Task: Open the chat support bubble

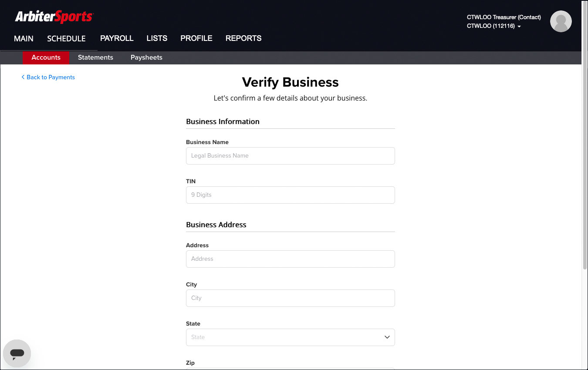Action: pos(17,353)
